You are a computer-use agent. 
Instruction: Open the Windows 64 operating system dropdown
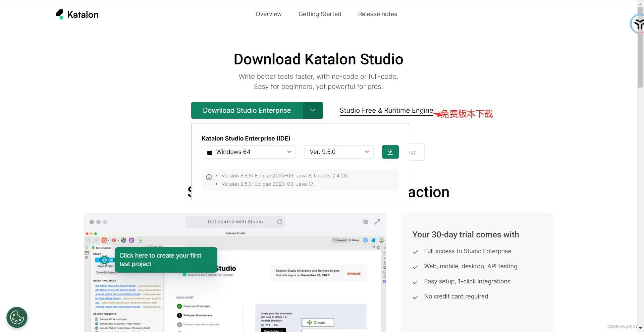(x=248, y=152)
